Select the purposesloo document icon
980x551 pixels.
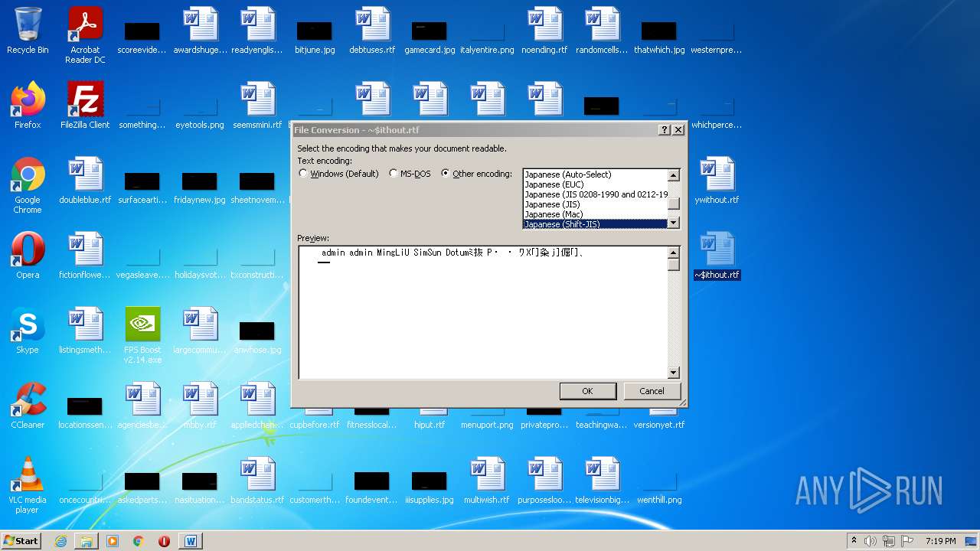click(x=544, y=481)
